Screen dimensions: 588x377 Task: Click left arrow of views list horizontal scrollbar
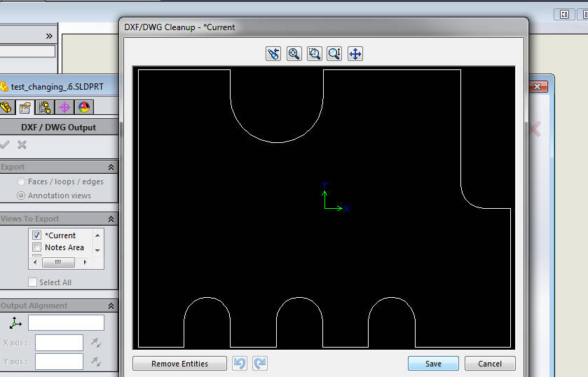[x=35, y=262]
